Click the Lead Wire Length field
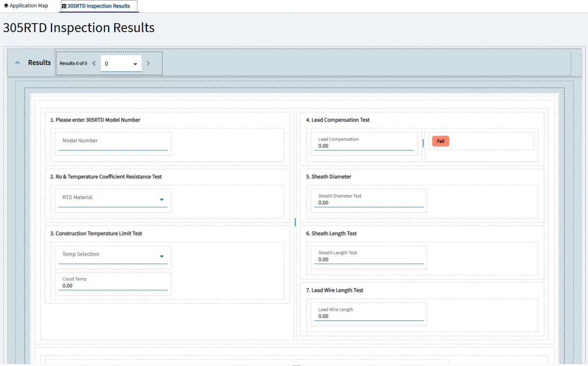This screenshot has height=366, width=588. (x=369, y=316)
